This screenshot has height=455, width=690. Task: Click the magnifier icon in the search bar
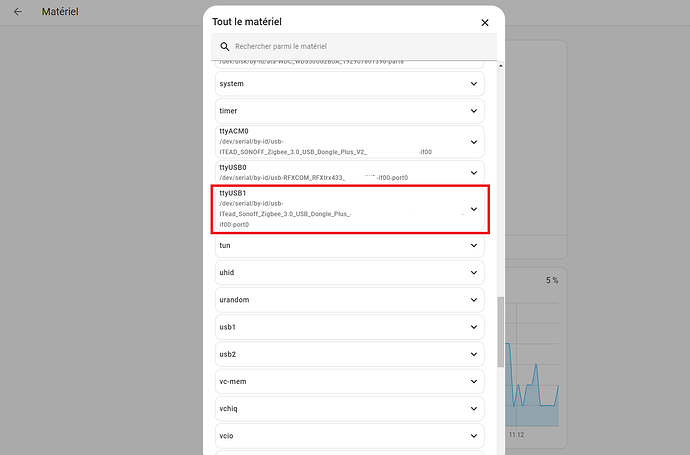(224, 46)
